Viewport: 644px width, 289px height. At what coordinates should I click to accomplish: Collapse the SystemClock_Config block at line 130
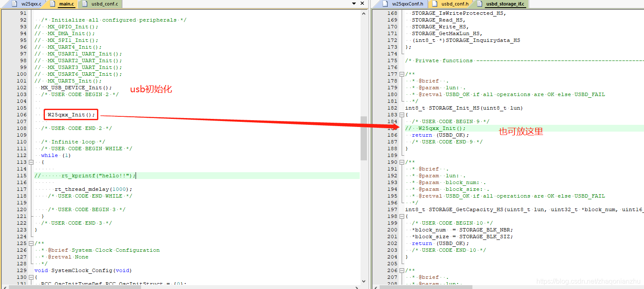(31, 277)
